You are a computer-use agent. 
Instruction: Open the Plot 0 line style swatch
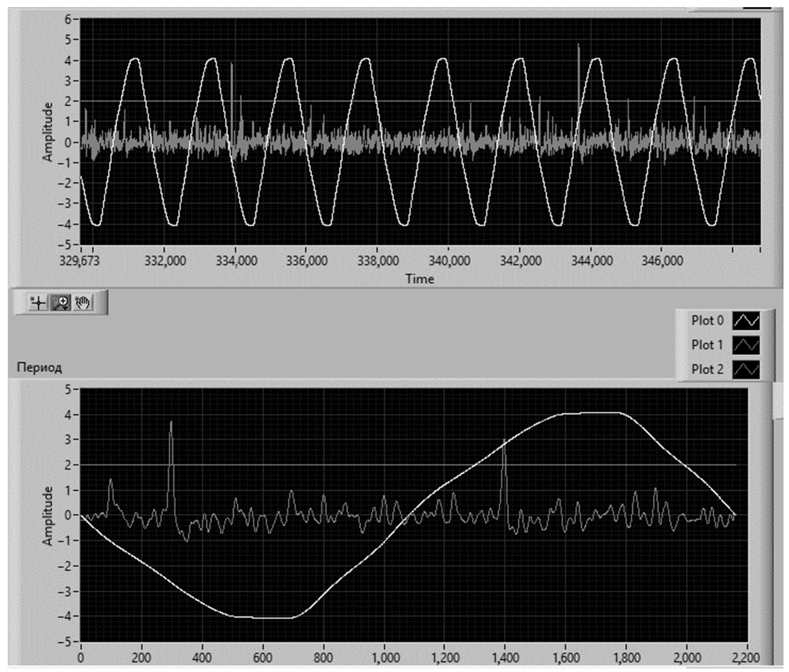tap(746, 320)
